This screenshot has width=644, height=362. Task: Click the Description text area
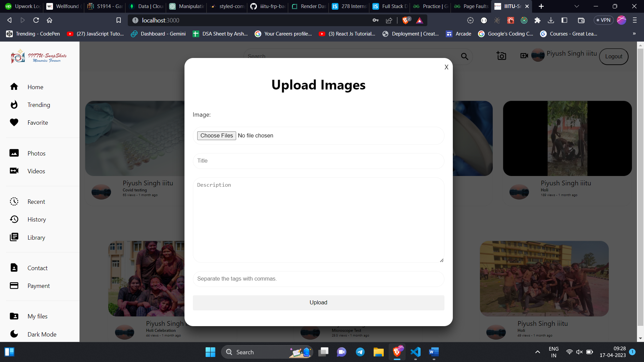318,220
